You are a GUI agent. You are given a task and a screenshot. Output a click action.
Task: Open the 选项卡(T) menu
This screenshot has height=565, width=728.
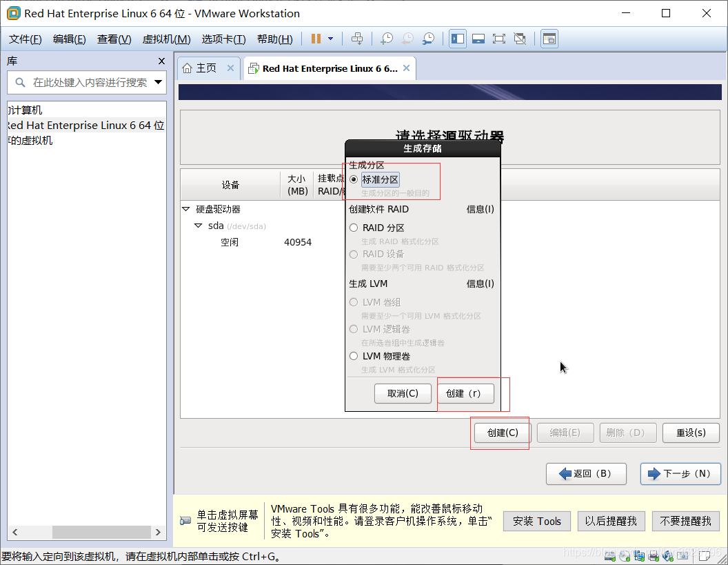click(223, 39)
